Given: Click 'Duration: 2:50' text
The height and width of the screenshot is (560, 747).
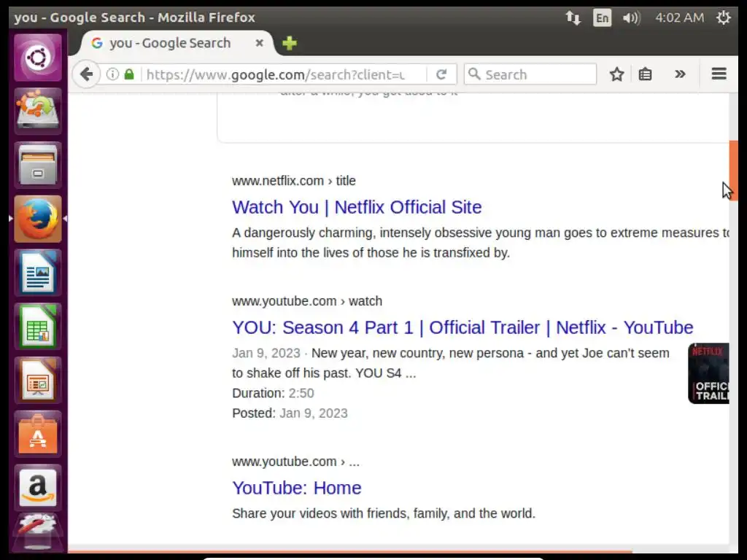Looking at the screenshot, I should click(273, 393).
